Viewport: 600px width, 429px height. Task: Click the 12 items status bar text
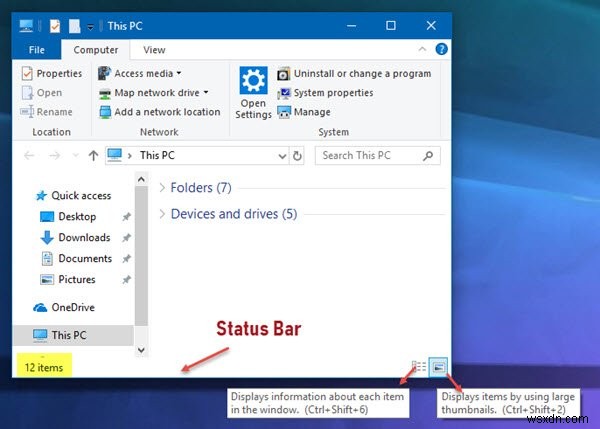click(44, 368)
